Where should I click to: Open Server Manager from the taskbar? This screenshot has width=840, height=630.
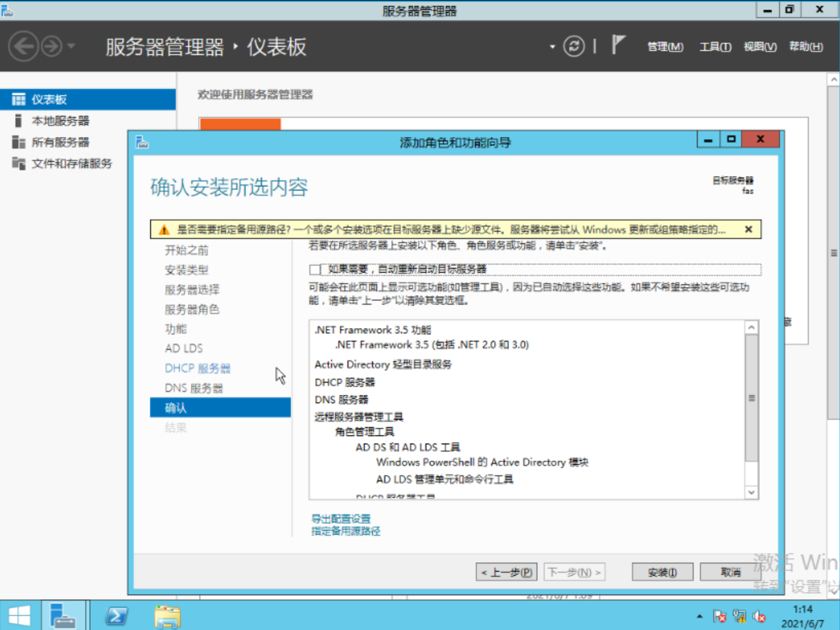coord(64,614)
